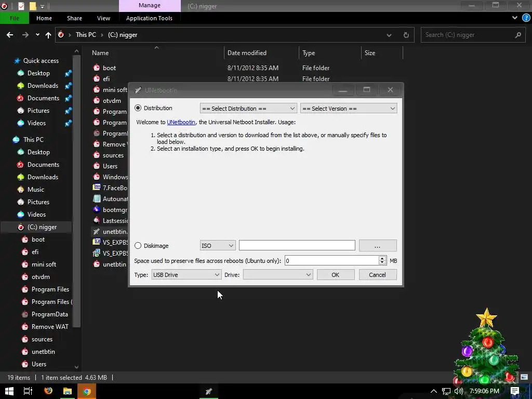Click the disk image file path field
Viewport: 532px width, 399px height.
pyautogui.click(x=297, y=245)
